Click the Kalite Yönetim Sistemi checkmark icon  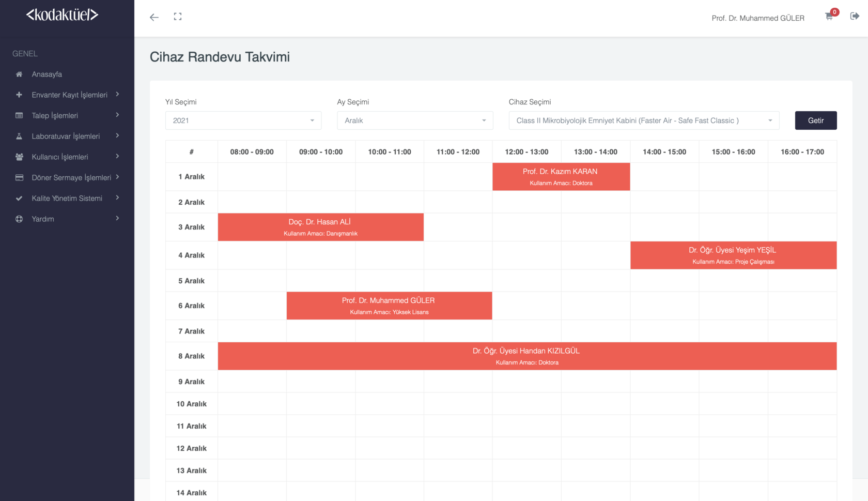pos(19,199)
